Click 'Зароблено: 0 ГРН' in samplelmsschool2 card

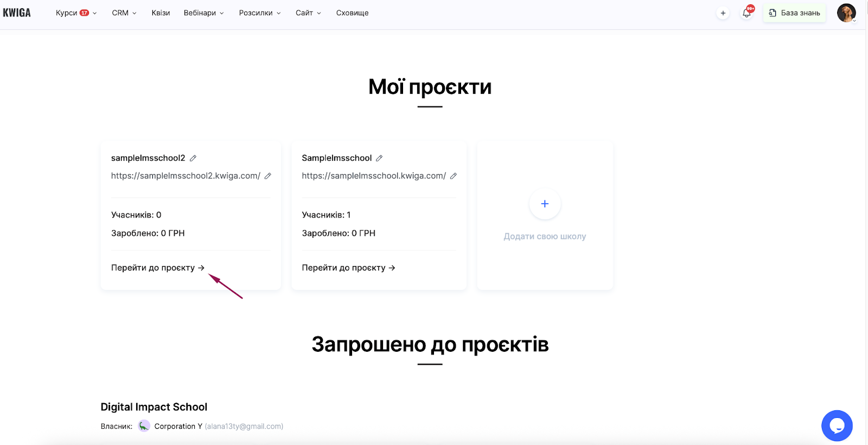148,234
